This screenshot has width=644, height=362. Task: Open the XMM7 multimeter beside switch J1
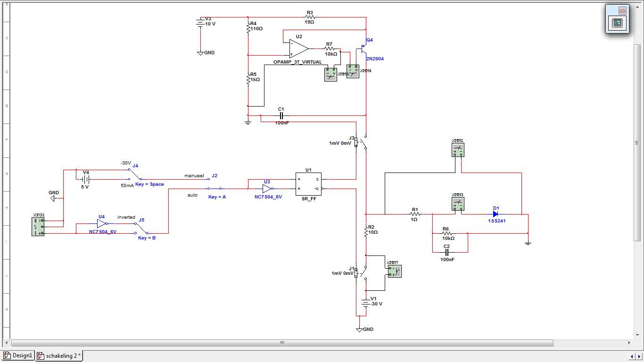tap(395, 271)
